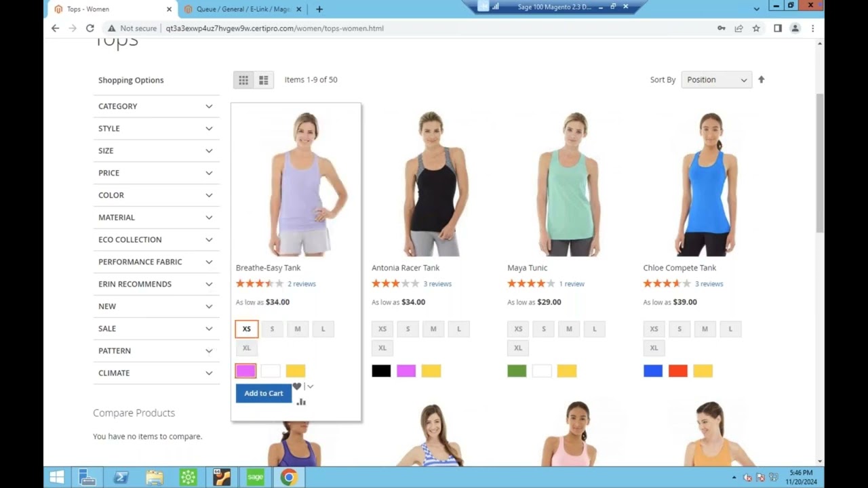Select size S for Chloe Compete Tank

pyautogui.click(x=679, y=329)
